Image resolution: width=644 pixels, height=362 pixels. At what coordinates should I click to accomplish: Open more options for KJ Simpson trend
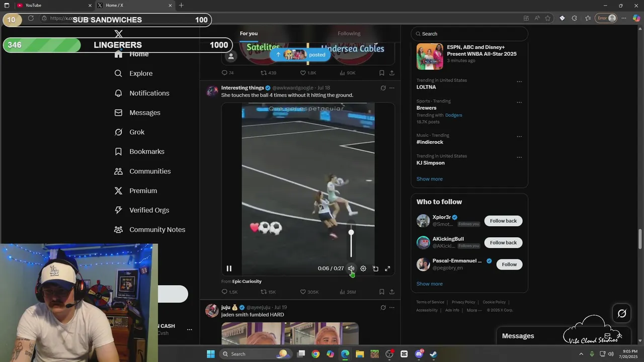[x=519, y=157]
